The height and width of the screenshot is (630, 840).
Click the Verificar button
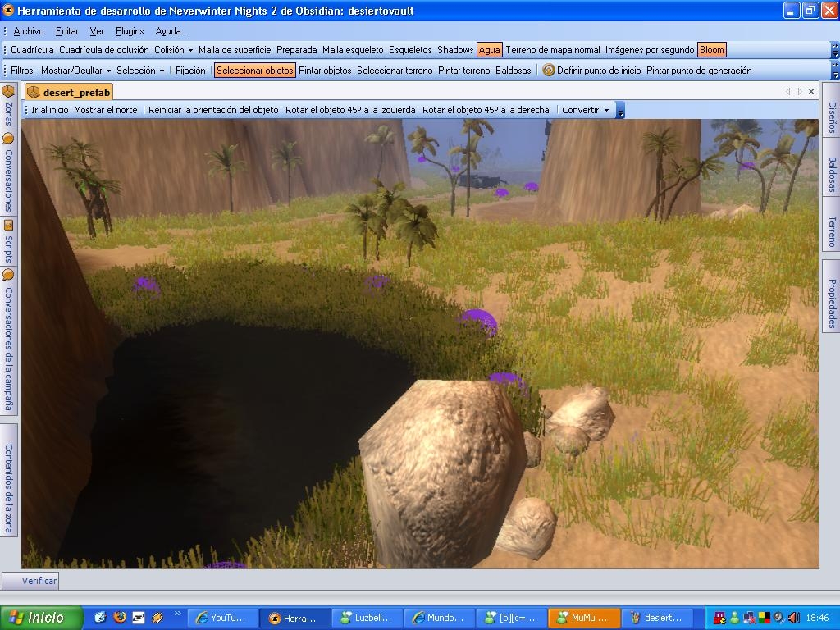coord(39,581)
